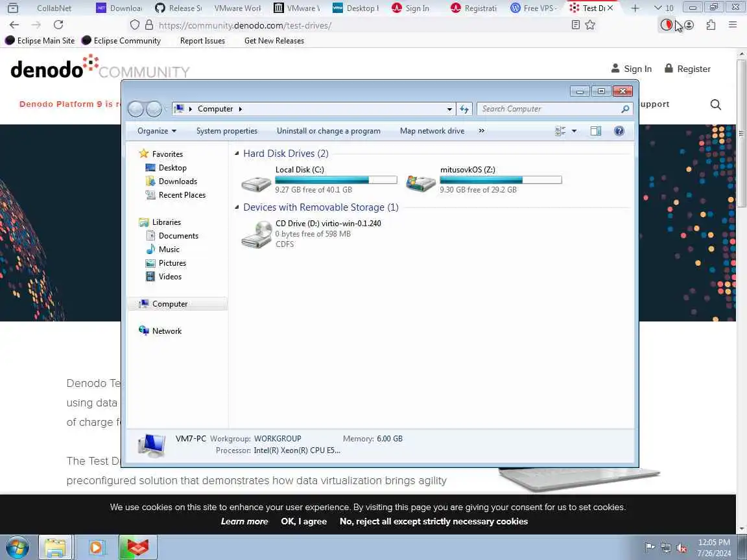This screenshot has width=747, height=560.
Task: Click the search magnifier in Explorer
Action: pos(625,109)
